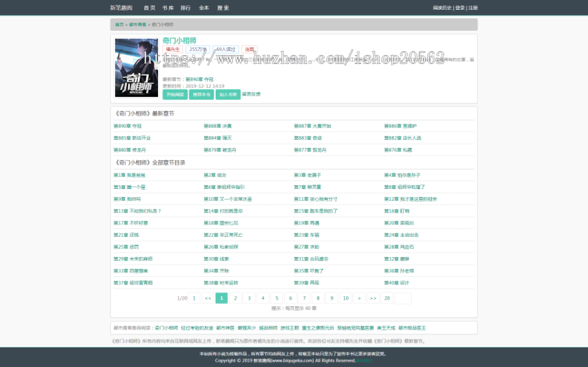Image resolution: width=588 pixels, height=367 pixels.
Task: Click the page-number input box in pagination
Action: coord(403,298)
